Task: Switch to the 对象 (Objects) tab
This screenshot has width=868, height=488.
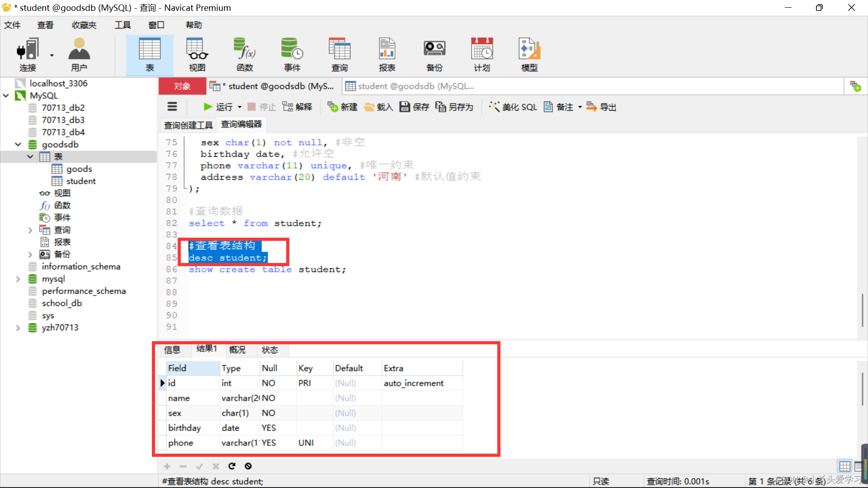Action: pyautogui.click(x=182, y=86)
